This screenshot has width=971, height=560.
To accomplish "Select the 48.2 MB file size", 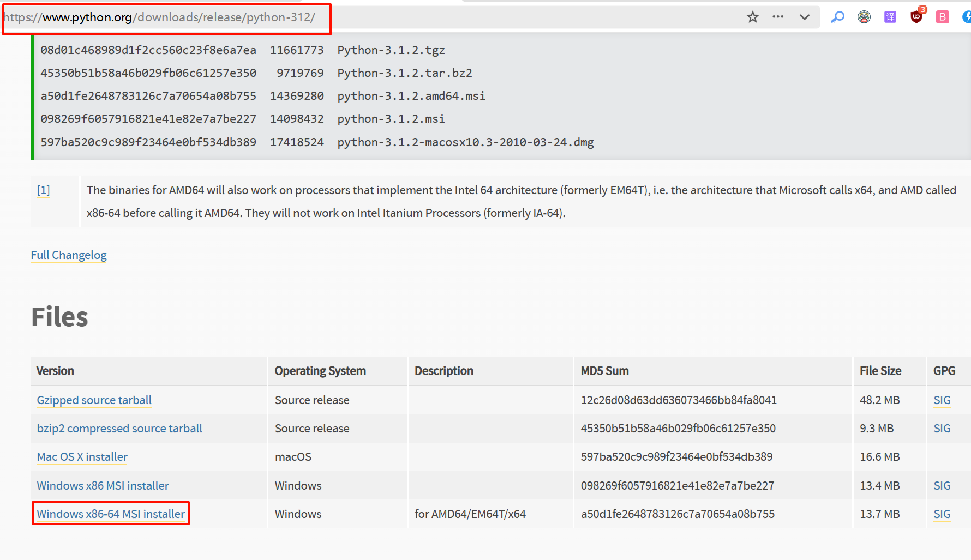I will (880, 400).
